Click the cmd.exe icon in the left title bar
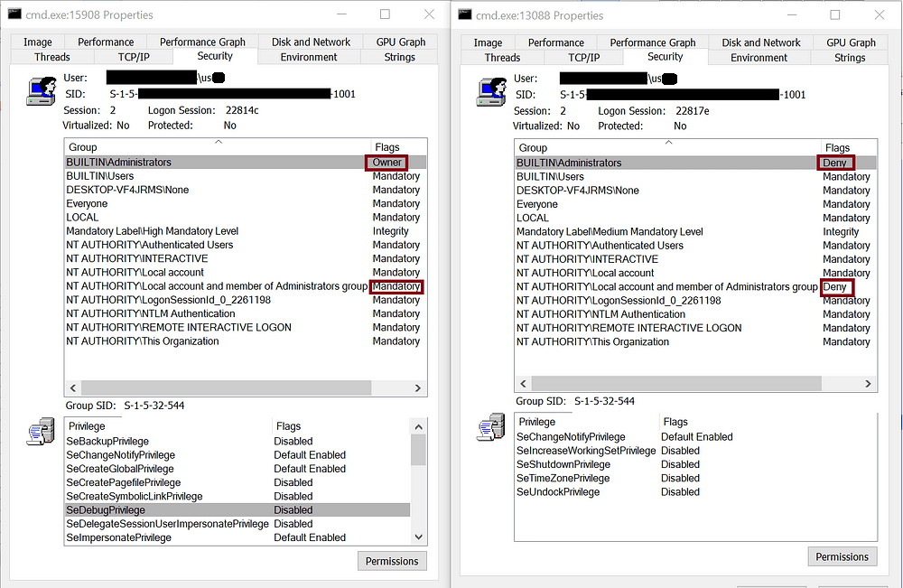Screen dimensions: 903x588 [x=13, y=14]
